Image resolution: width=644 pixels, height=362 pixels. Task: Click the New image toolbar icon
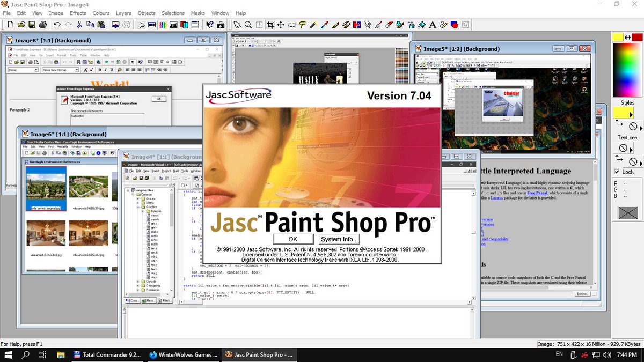pyautogui.click(x=10, y=25)
